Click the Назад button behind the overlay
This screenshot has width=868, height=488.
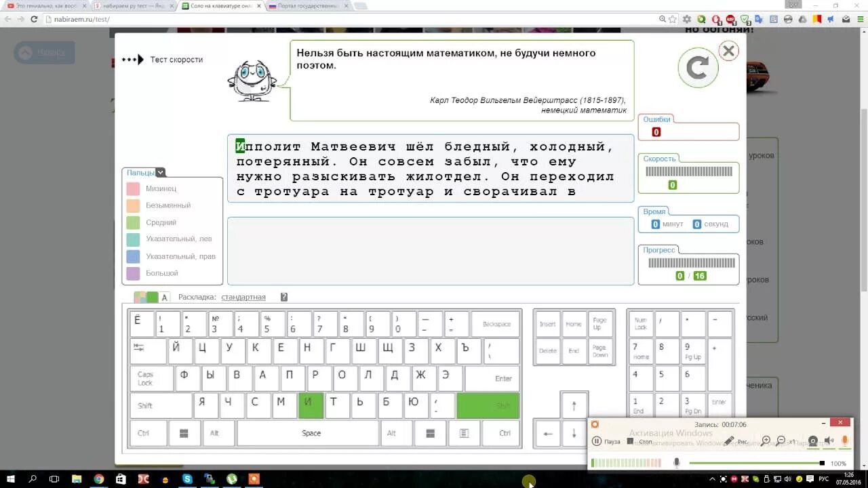click(x=45, y=52)
